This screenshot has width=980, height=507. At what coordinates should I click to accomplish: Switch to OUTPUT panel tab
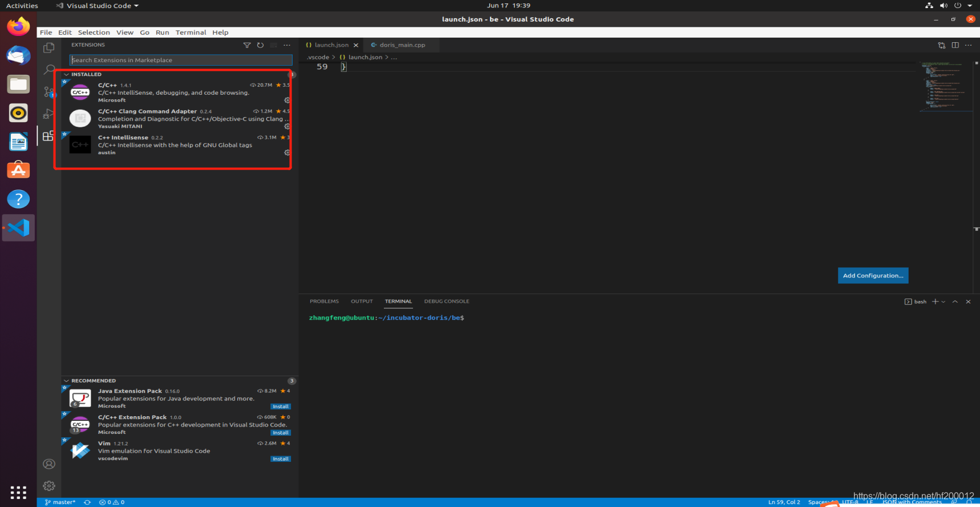tap(362, 301)
